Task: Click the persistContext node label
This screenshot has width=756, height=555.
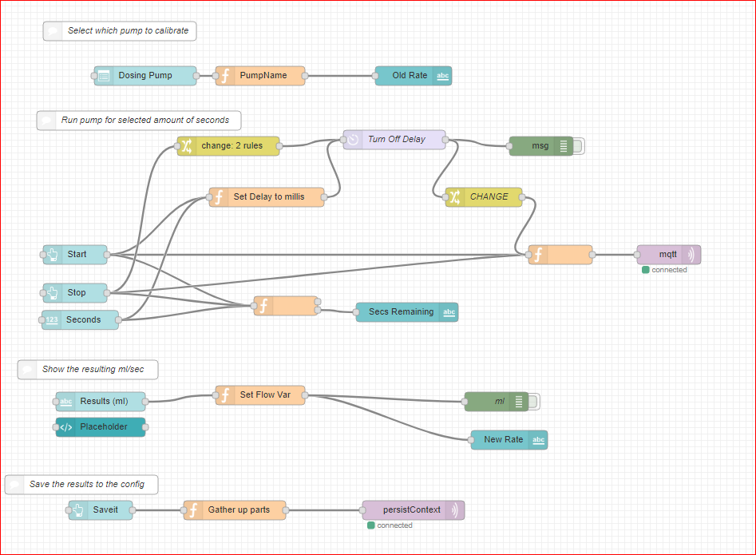Action: click(412, 509)
